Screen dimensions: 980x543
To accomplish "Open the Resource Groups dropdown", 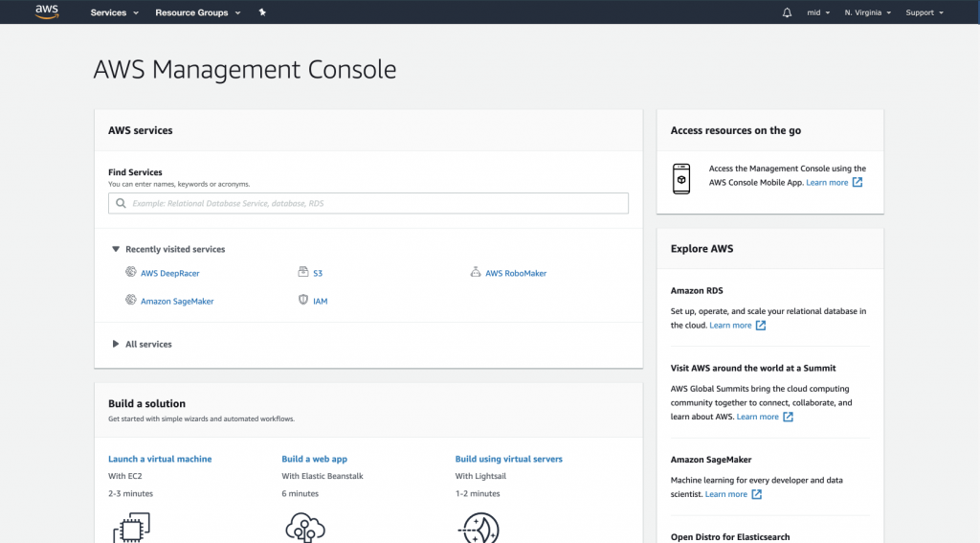I will (x=197, y=12).
